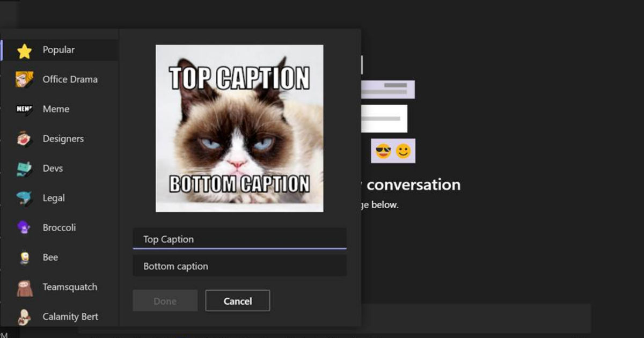
Task: Click the grumpy cat meme preview image
Action: [239, 128]
